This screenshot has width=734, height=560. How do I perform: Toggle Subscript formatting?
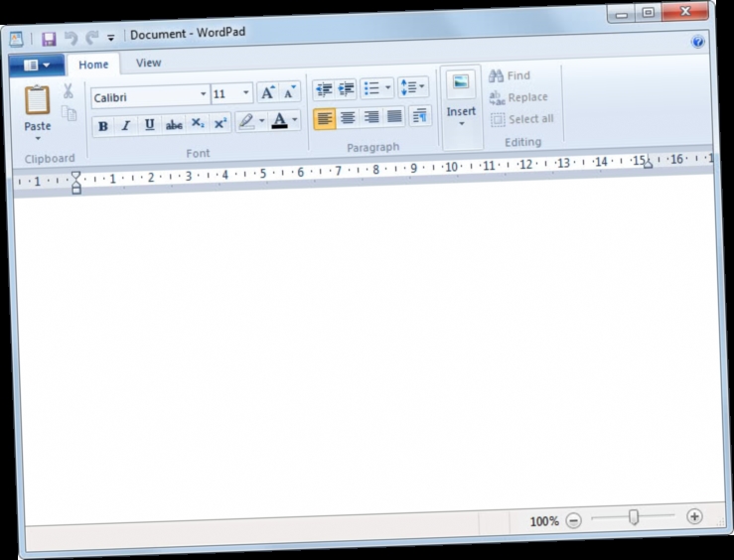[198, 123]
